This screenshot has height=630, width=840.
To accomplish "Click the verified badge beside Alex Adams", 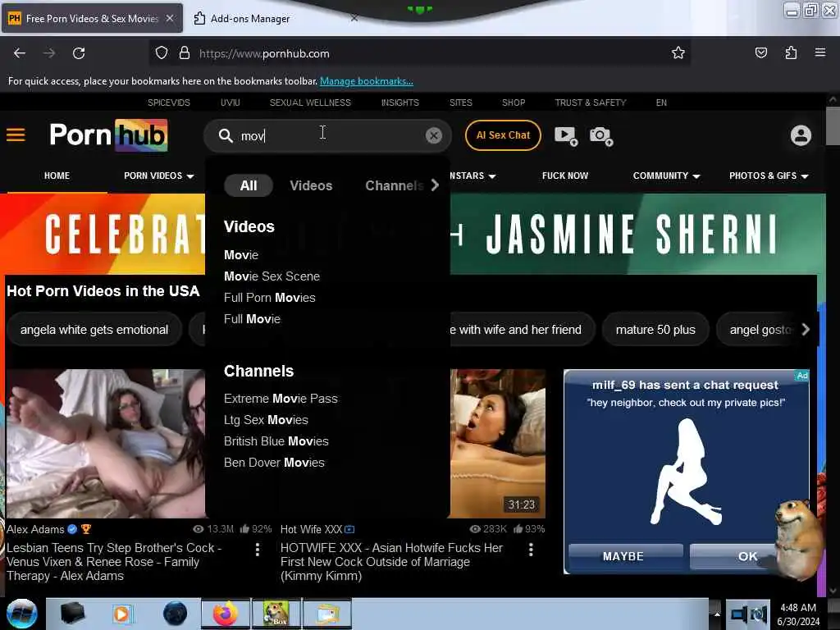I will point(72,529).
